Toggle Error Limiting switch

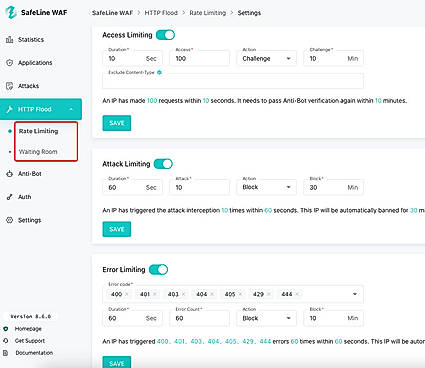[158, 269]
